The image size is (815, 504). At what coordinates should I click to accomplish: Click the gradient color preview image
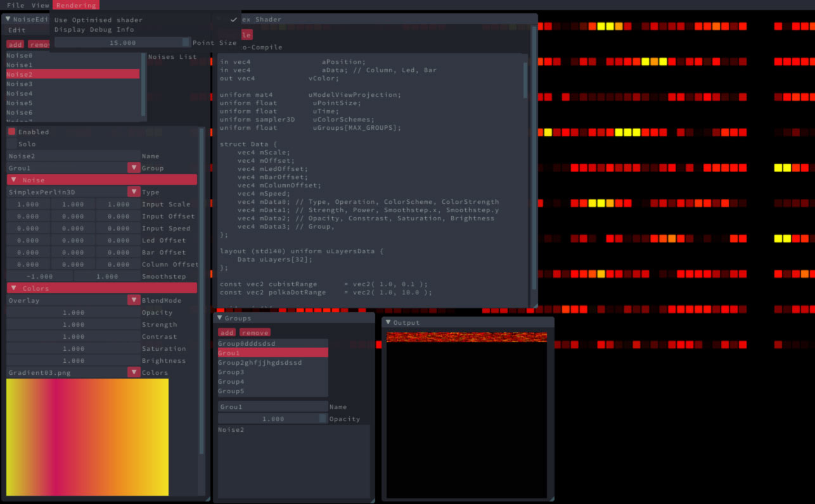click(87, 437)
